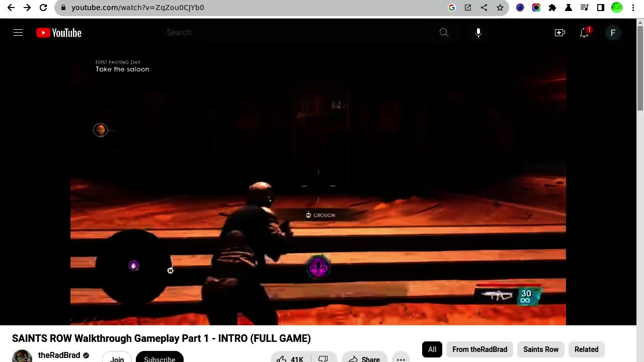Click the video title text

[162, 338]
